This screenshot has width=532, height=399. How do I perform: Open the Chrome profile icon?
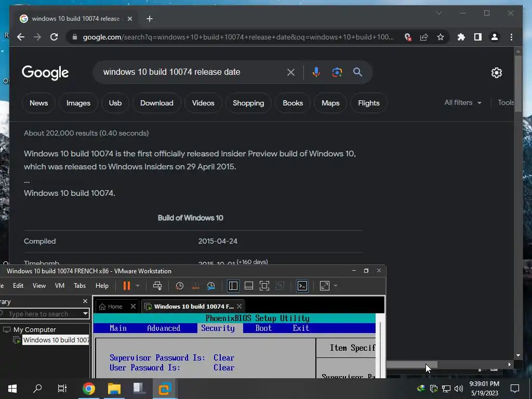495,37
